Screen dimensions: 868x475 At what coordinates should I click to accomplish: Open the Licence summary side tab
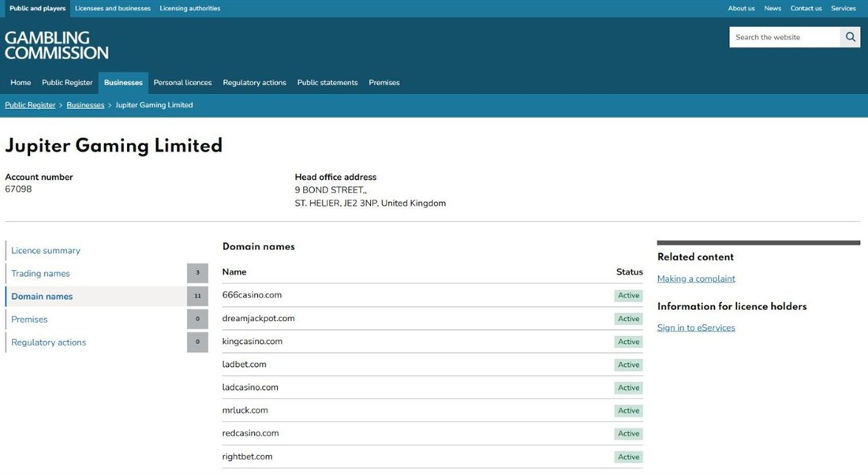point(107,250)
